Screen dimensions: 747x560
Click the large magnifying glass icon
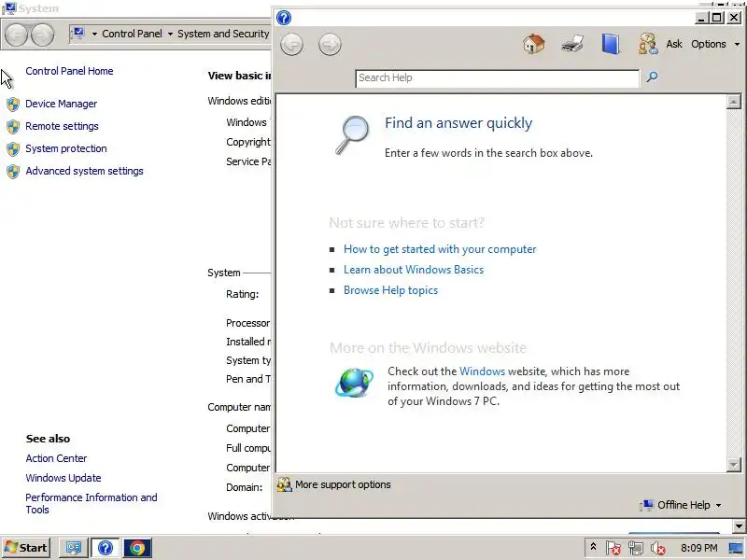tap(353, 135)
